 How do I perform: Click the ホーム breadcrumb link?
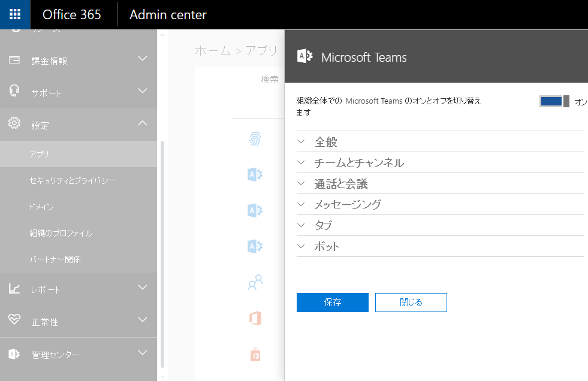[x=213, y=51]
